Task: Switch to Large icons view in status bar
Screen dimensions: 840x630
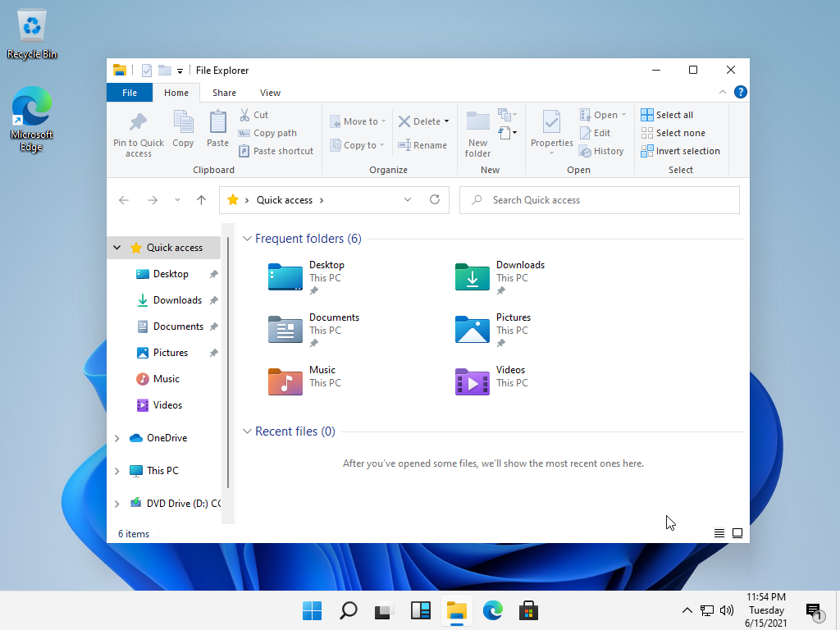Action: pyautogui.click(x=737, y=533)
